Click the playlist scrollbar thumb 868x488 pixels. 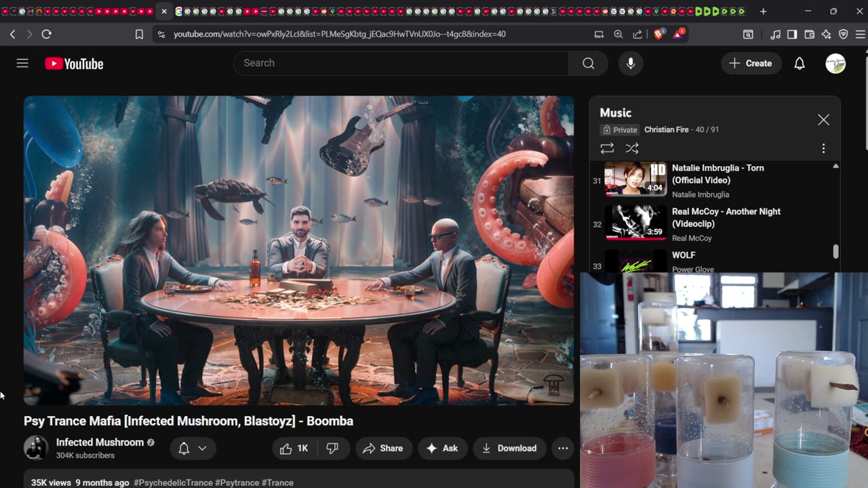tap(835, 251)
